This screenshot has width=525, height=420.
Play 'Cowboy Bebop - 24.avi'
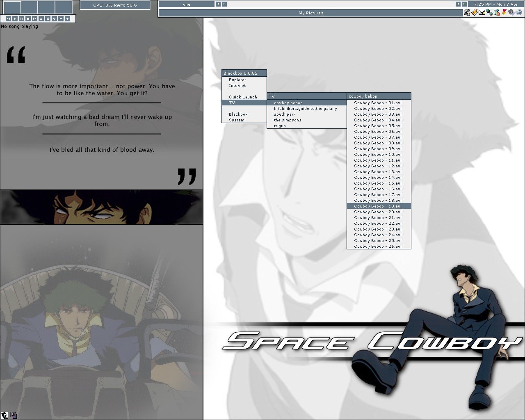379,235
